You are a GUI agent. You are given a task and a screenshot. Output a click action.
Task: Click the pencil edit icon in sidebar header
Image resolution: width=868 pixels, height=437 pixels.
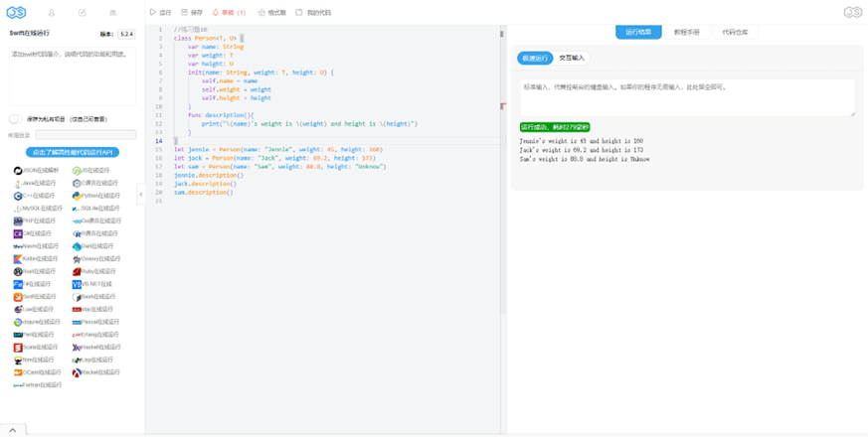83,12
